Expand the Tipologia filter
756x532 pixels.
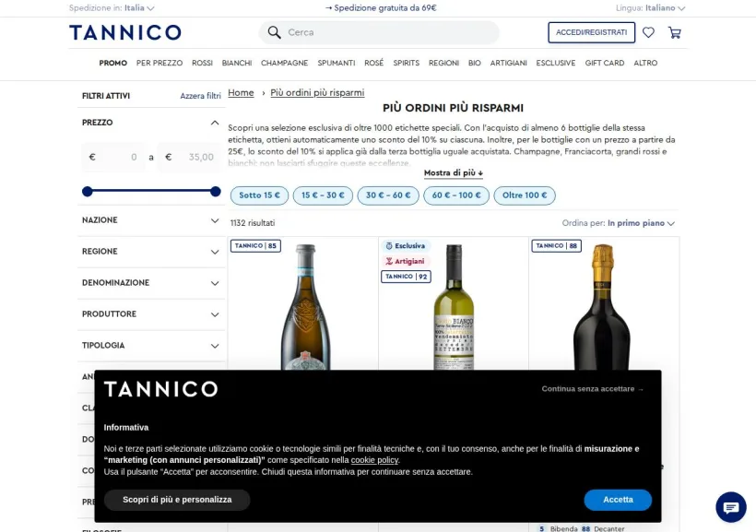[x=151, y=346]
